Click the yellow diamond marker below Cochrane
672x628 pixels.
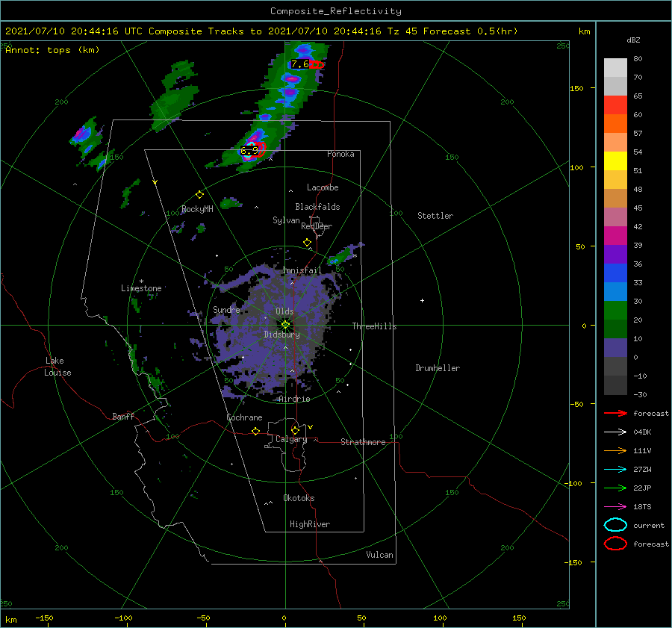[256, 432]
